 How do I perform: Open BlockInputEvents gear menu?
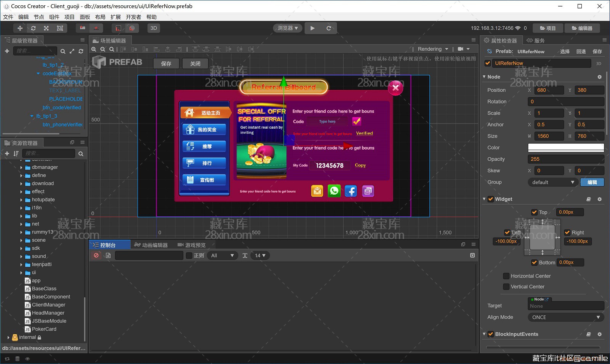[599, 334]
